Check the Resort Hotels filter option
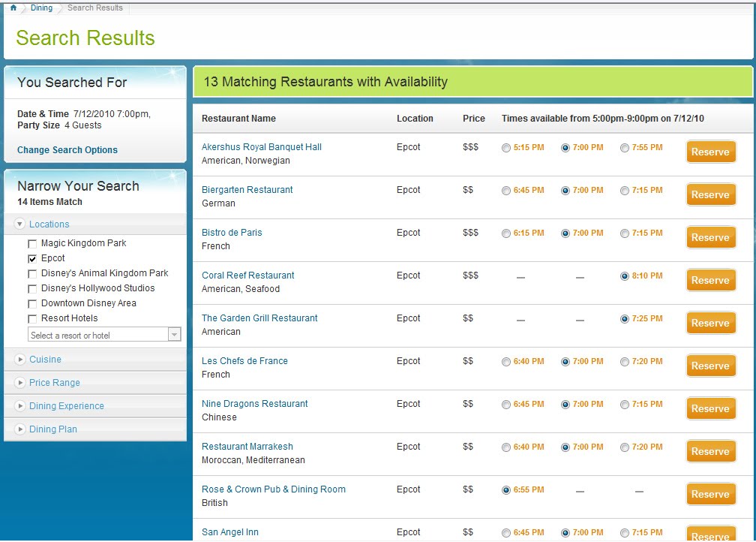The height and width of the screenshot is (542, 756). pos(32,318)
